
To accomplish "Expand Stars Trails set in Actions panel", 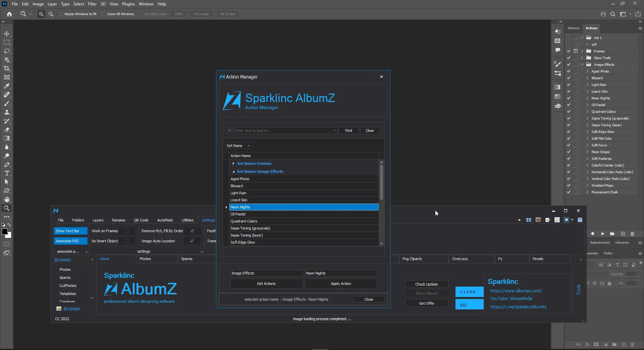I will 582,58.
